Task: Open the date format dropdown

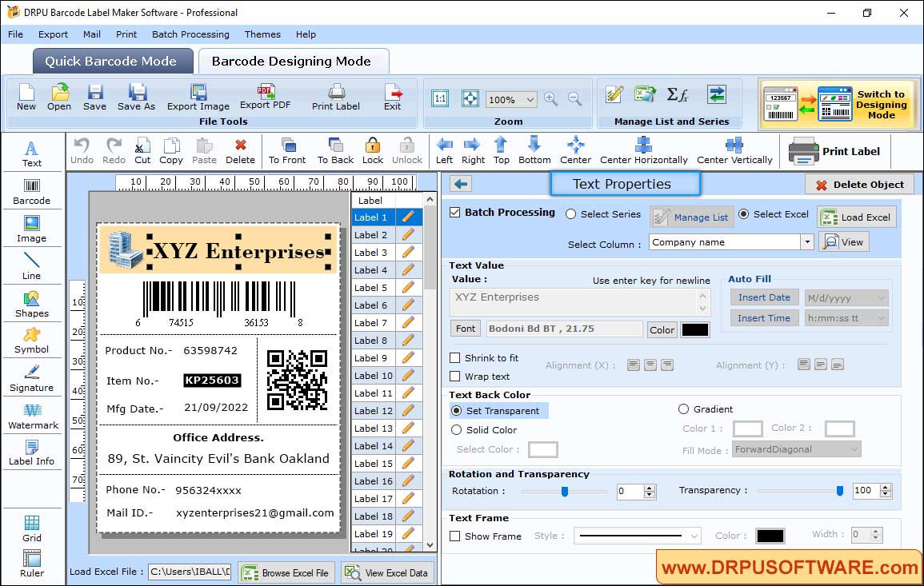Action: pos(881,298)
